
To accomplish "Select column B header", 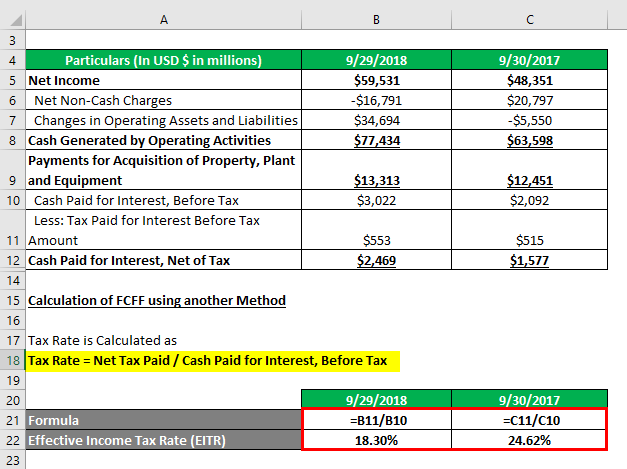I will 376,20.
